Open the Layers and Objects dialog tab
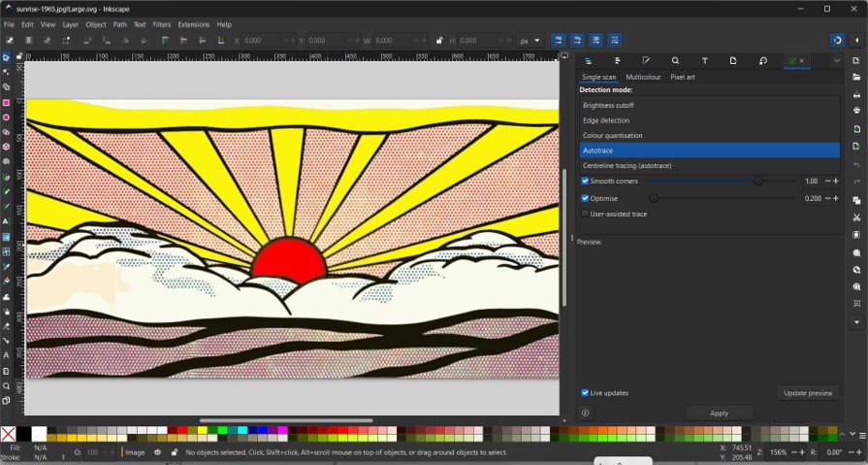This screenshot has height=465, width=868. 588,60
